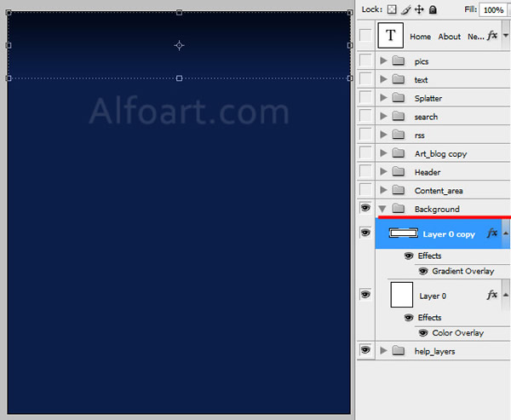
Task: Click fx icon on Home About text layer
Action: point(492,35)
